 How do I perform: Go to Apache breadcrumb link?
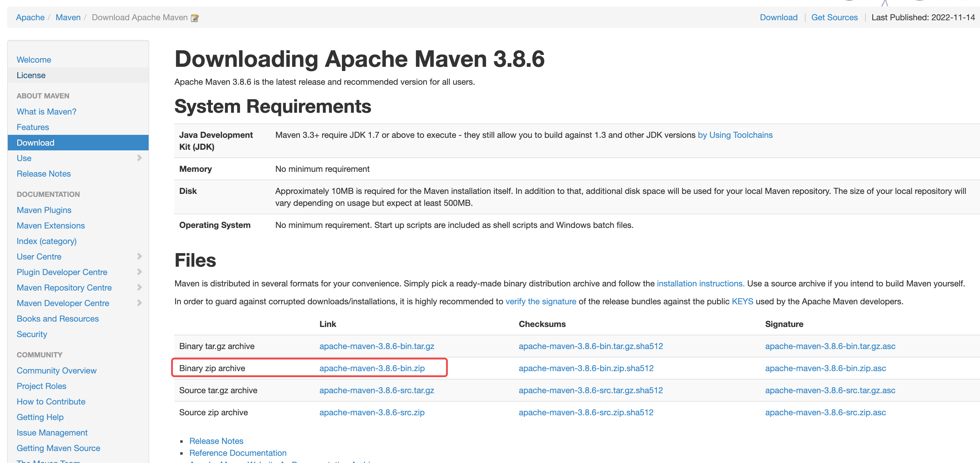[x=30, y=18]
